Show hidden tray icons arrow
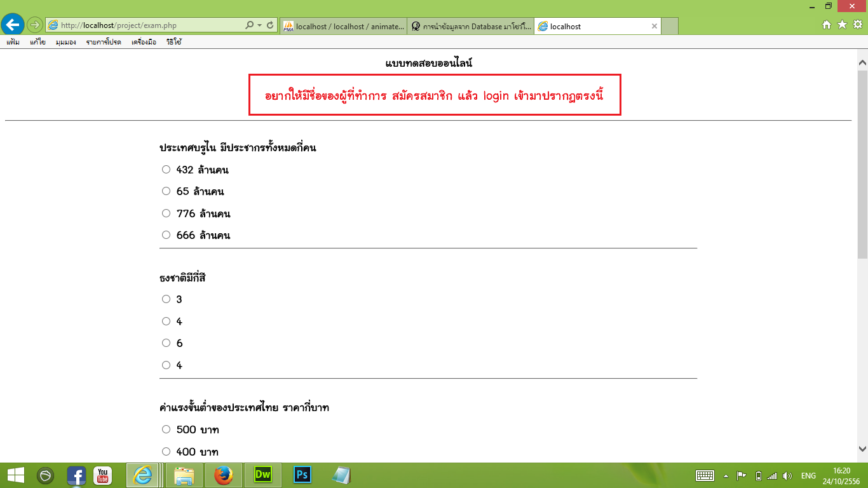Viewport: 868px width, 488px height. pos(726,475)
